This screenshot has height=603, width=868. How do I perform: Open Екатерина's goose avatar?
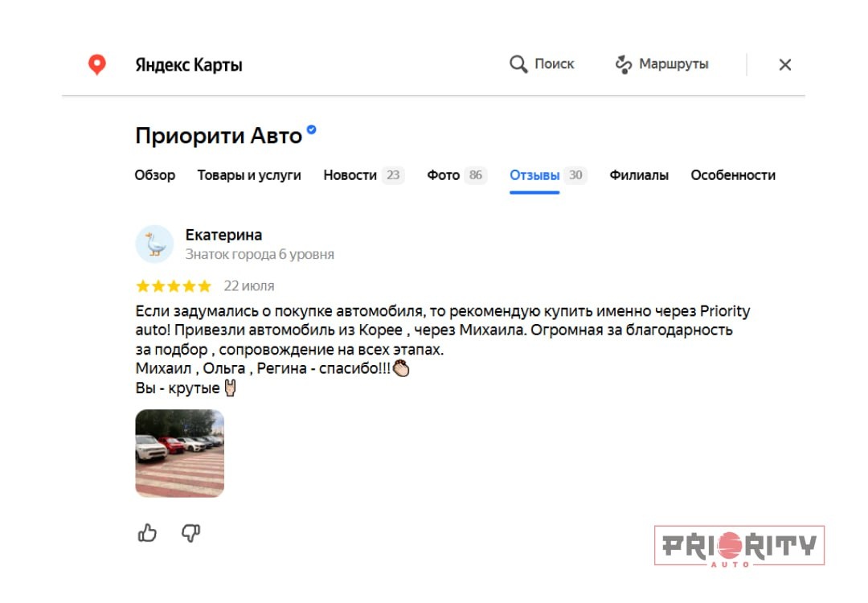pos(154,244)
